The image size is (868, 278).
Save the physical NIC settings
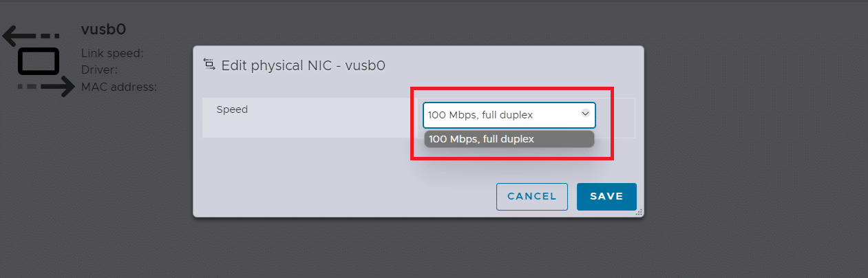tap(606, 196)
